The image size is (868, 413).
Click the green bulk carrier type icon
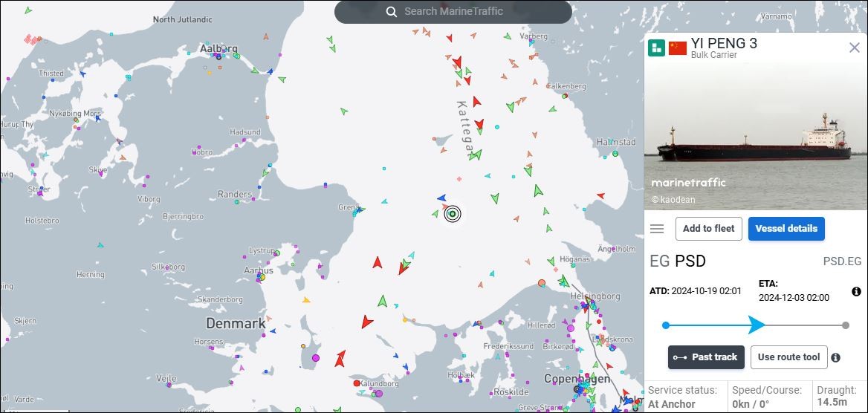tap(656, 48)
